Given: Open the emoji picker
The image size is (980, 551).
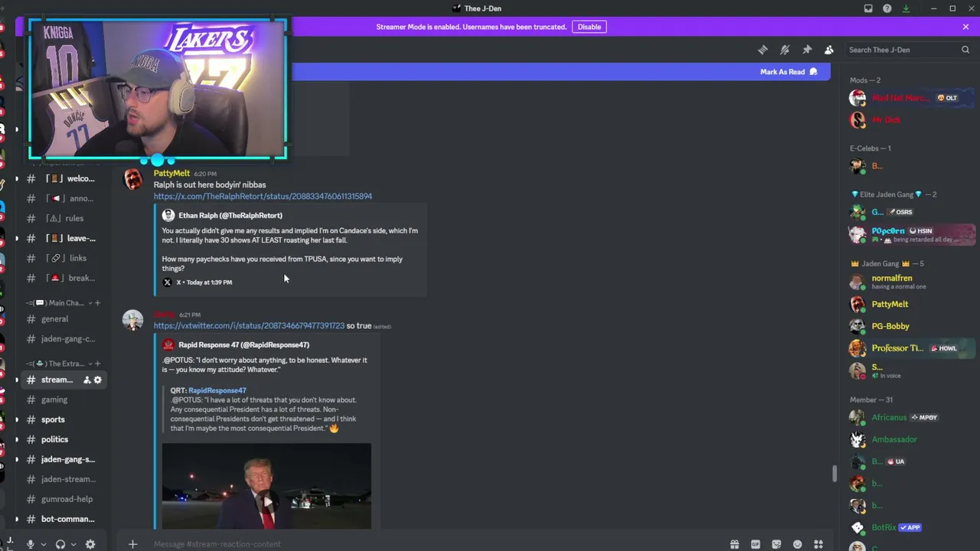Looking at the screenshot, I should pyautogui.click(x=798, y=544).
